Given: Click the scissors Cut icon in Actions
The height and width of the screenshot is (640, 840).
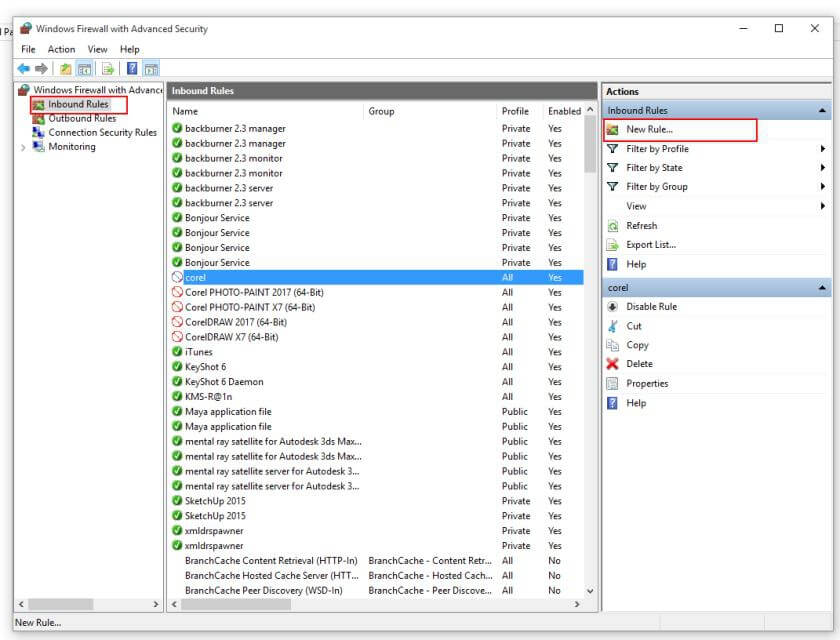Looking at the screenshot, I should 612,326.
